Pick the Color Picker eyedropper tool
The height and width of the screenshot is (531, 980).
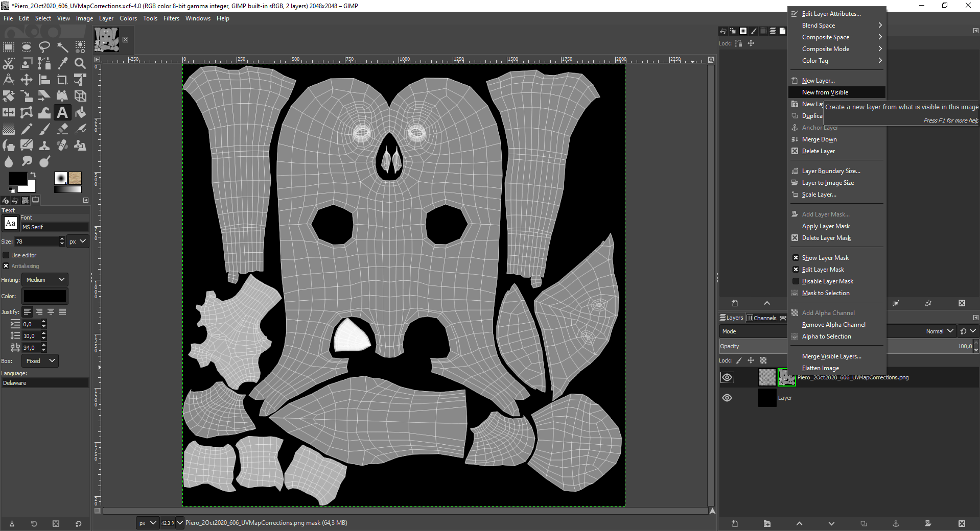click(x=62, y=63)
